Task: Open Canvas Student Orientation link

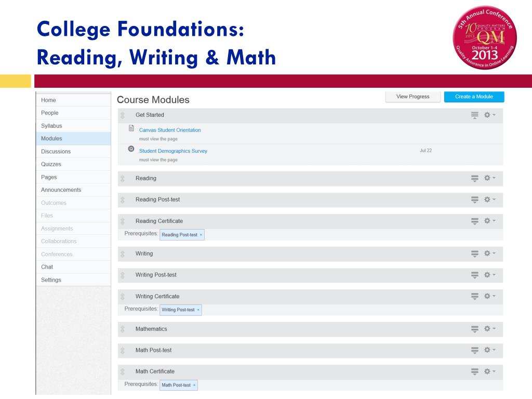Action: tap(170, 130)
